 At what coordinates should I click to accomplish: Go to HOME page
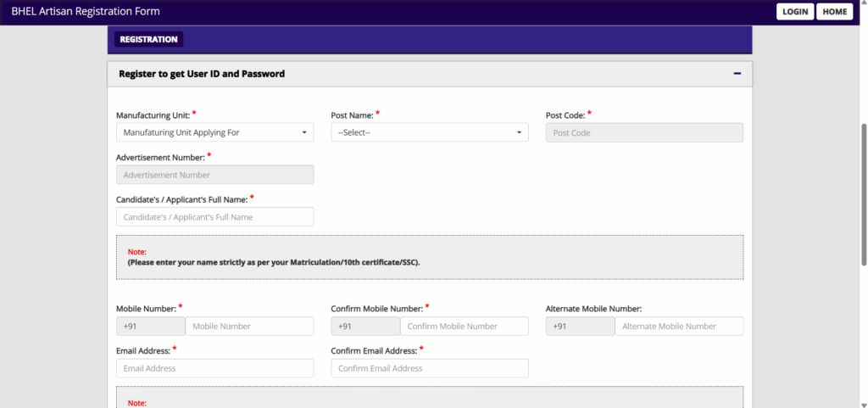point(834,12)
